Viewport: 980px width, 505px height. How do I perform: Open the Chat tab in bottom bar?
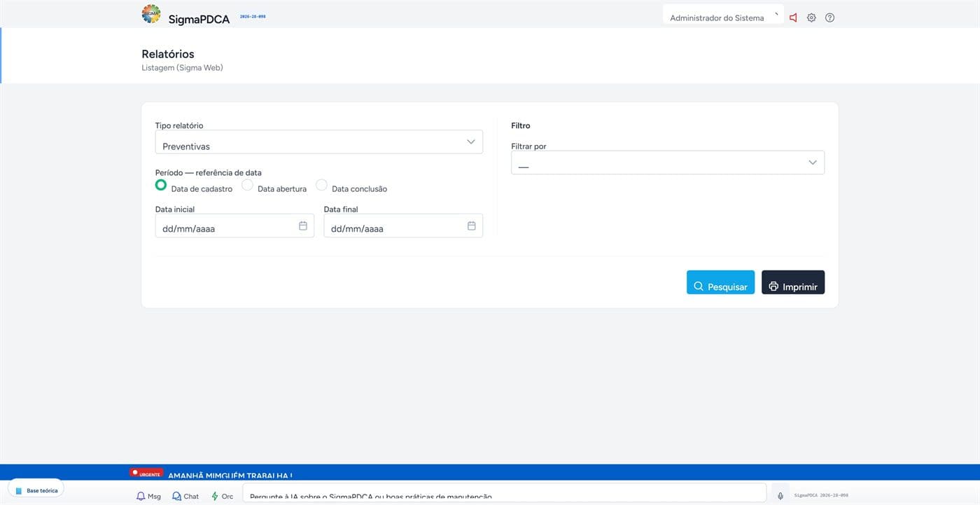tap(185, 496)
